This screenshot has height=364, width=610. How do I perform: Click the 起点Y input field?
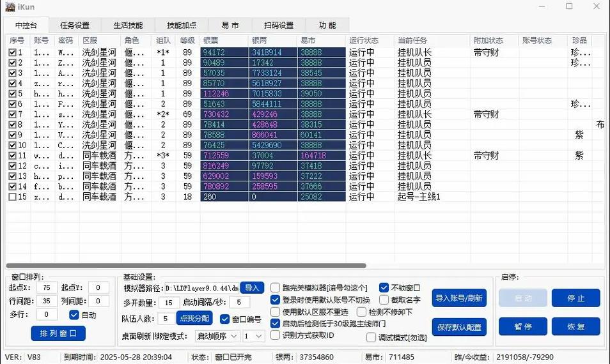pos(98,287)
